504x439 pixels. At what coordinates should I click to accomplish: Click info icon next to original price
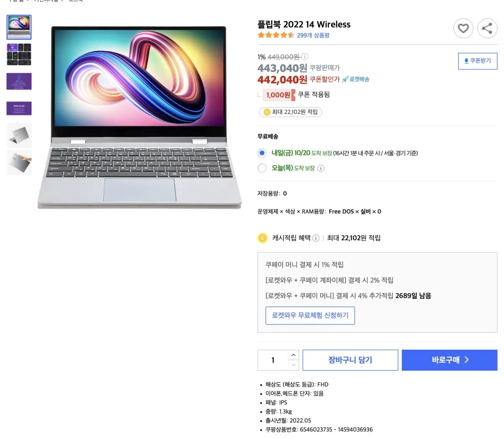point(305,57)
